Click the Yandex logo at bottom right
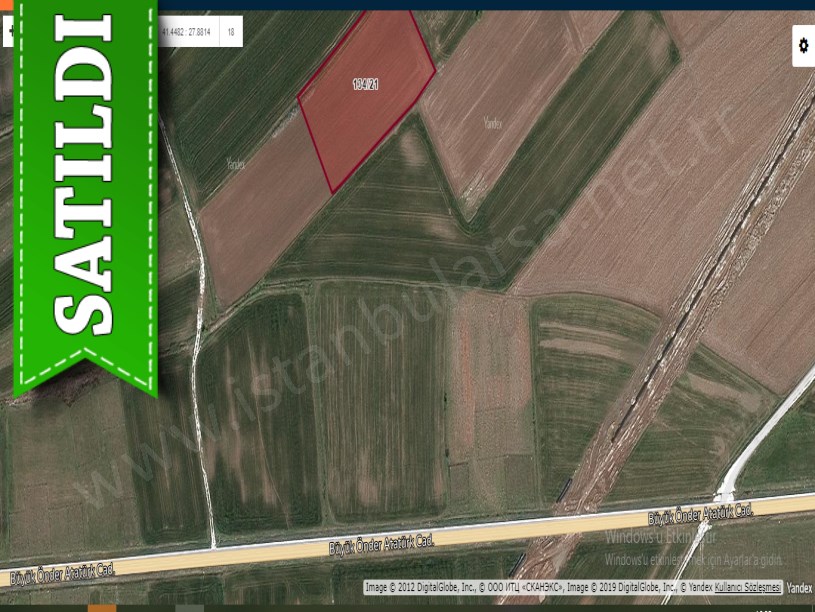 [799, 587]
